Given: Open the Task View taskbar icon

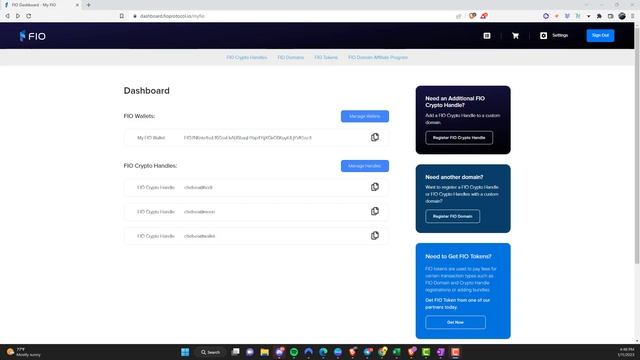Looking at the screenshot, I should coord(235,352).
